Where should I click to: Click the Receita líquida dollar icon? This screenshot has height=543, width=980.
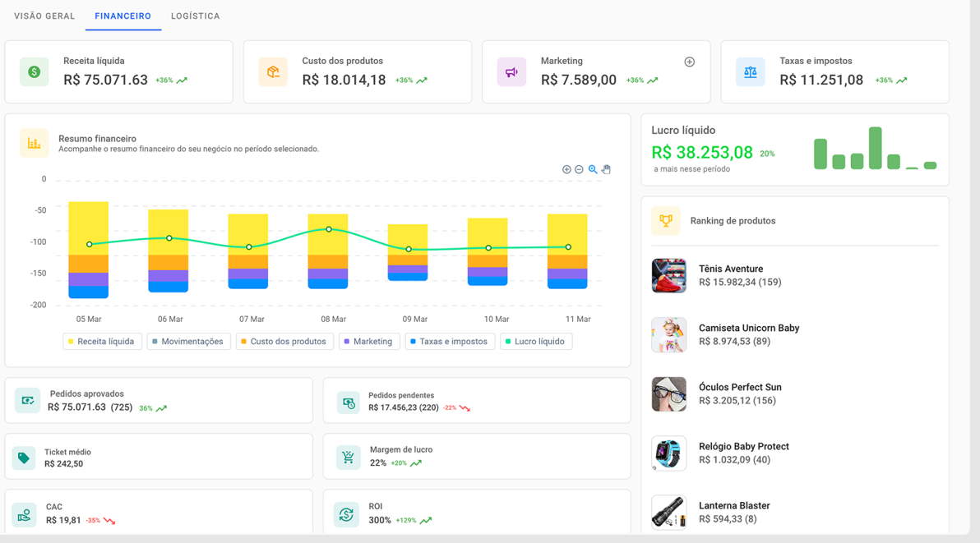pyautogui.click(x=35, y=72)
